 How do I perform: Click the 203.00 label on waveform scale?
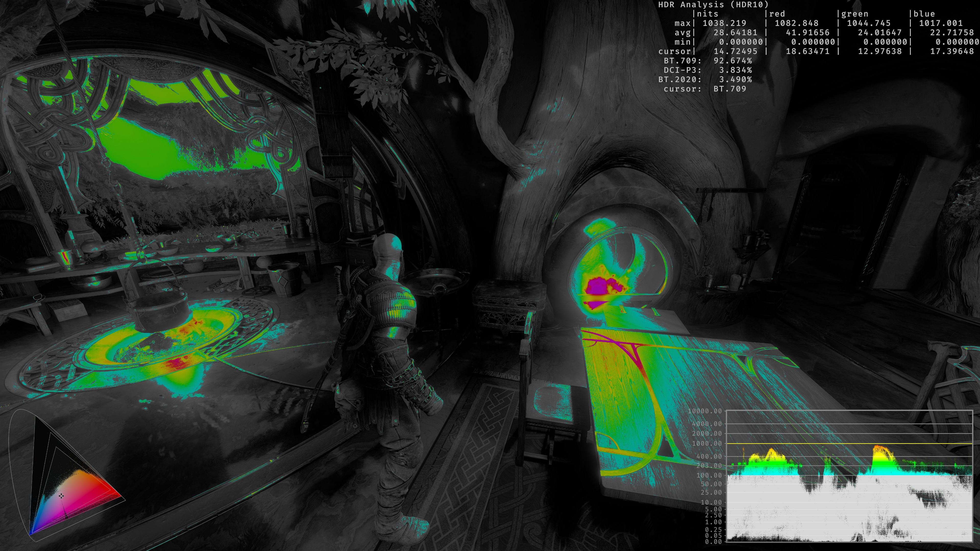tap(709, 466)
